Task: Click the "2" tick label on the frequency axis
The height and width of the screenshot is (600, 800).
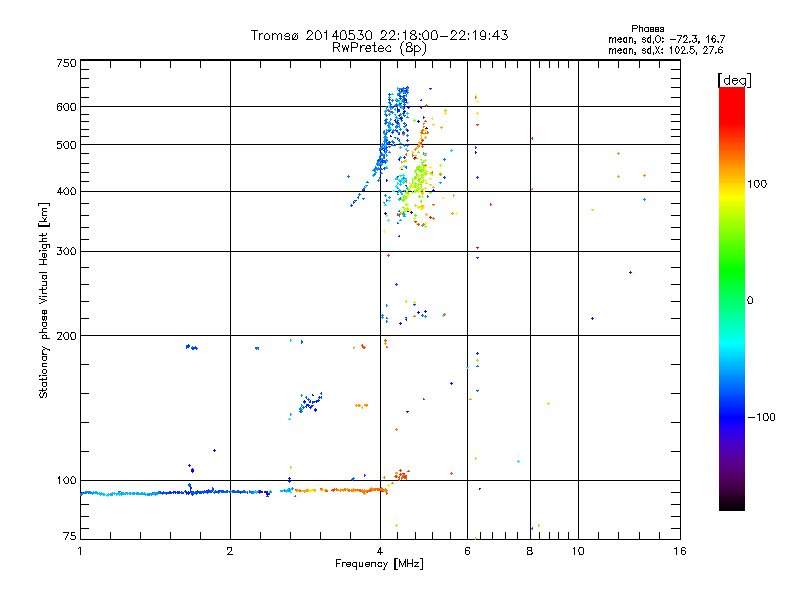Action: click(230, 551)
